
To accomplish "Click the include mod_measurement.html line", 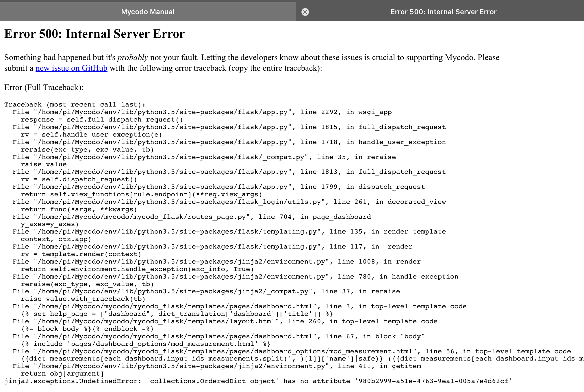I will coord(146,344).
